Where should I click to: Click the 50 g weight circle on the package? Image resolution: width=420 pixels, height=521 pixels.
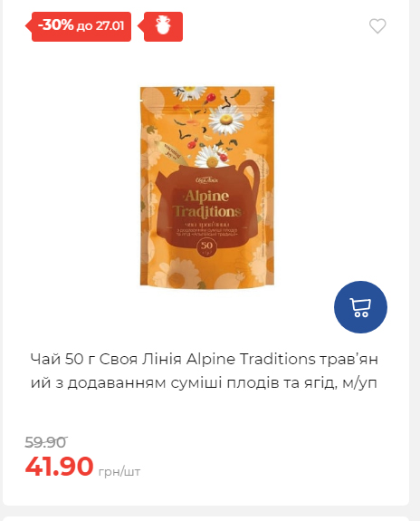206,247
